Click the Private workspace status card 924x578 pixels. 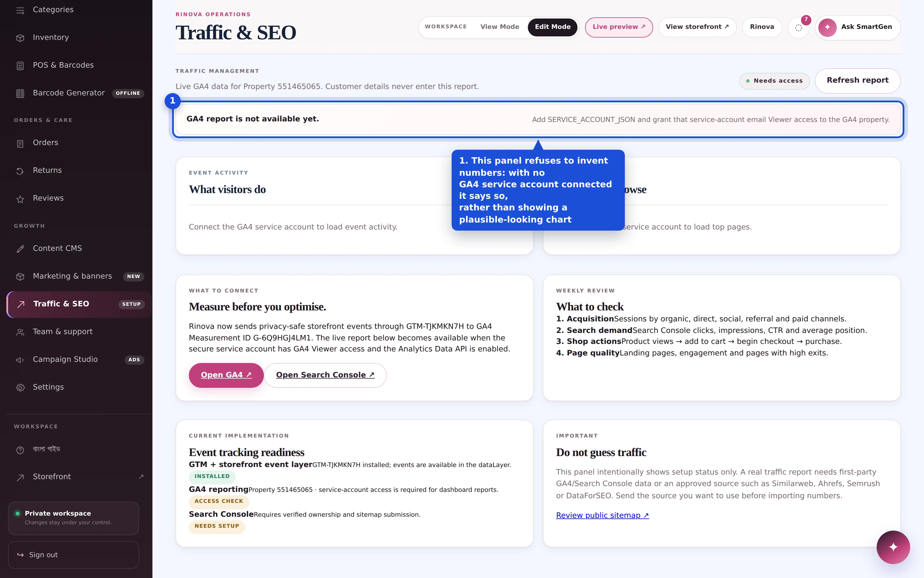pyautogui.click(x=73, y=518)
